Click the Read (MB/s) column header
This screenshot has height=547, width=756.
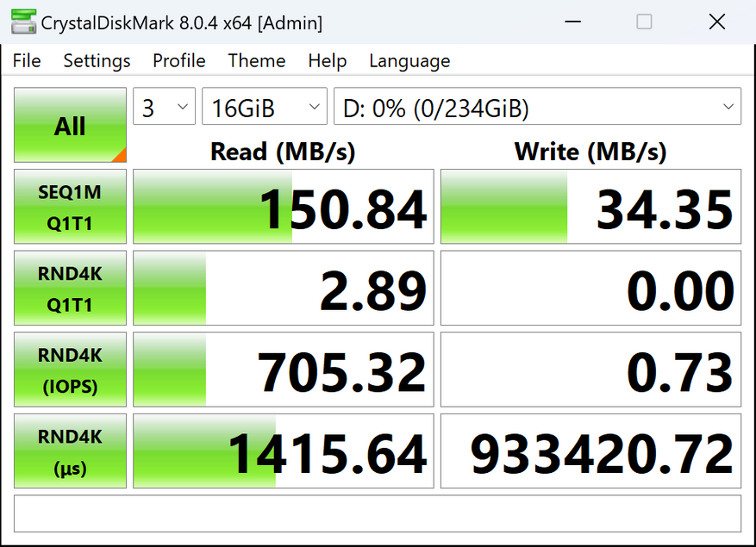click(283, 152)
